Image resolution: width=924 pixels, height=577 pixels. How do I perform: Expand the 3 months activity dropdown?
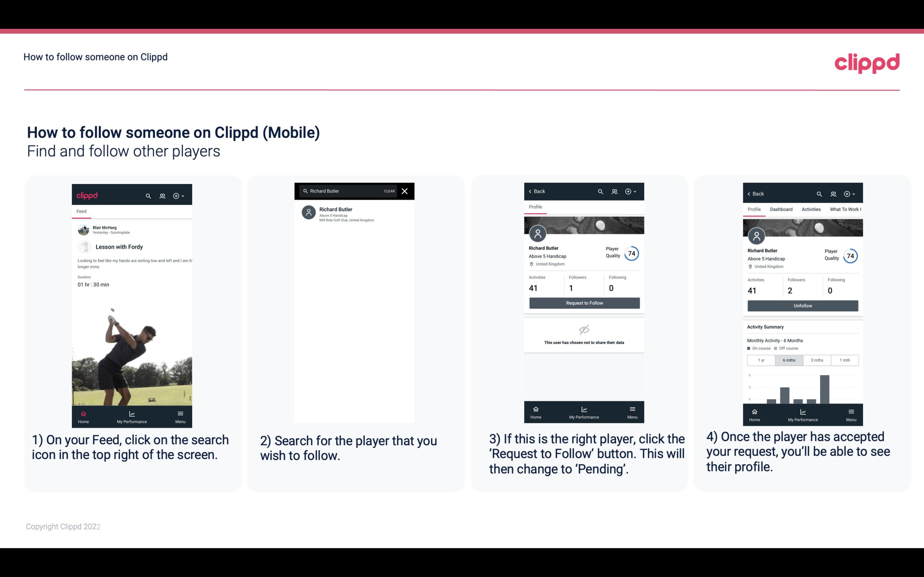[x=817, y=360]
